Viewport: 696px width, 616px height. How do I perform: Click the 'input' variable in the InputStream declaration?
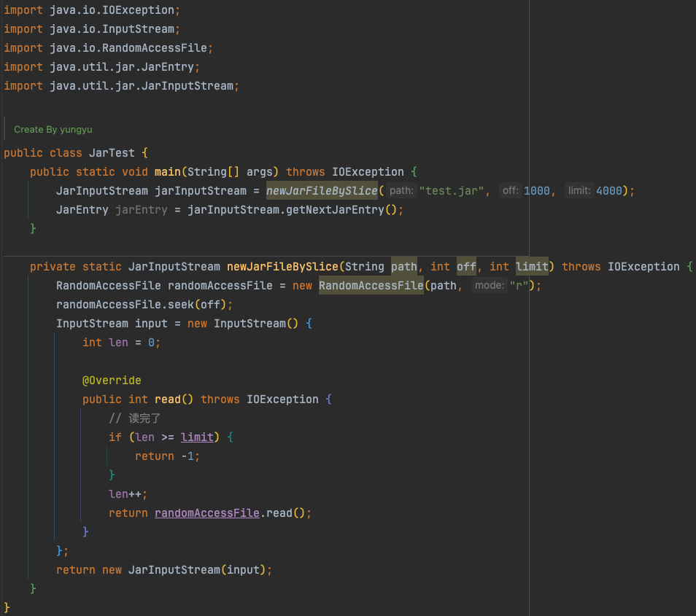(x=151, y=324)
